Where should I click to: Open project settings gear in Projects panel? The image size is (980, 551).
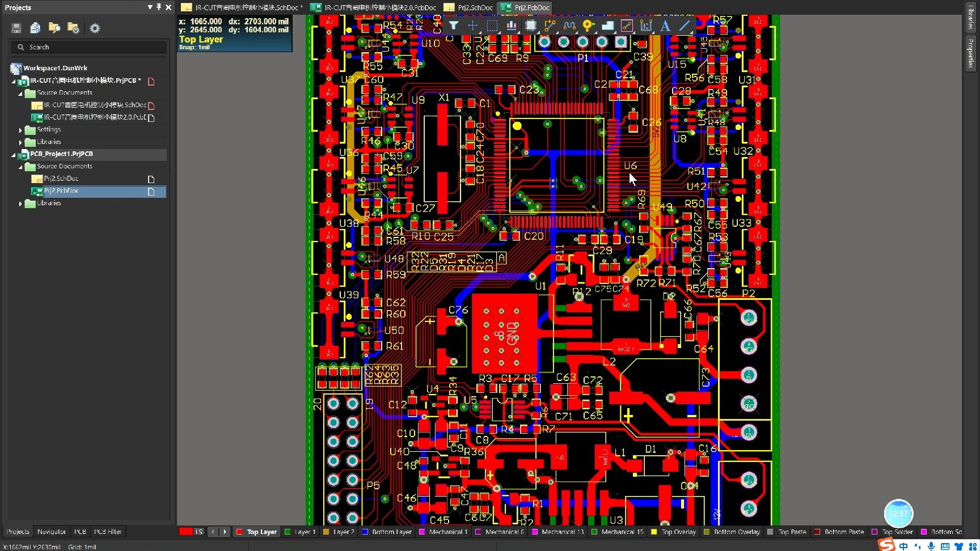click(x=95, y=28)
